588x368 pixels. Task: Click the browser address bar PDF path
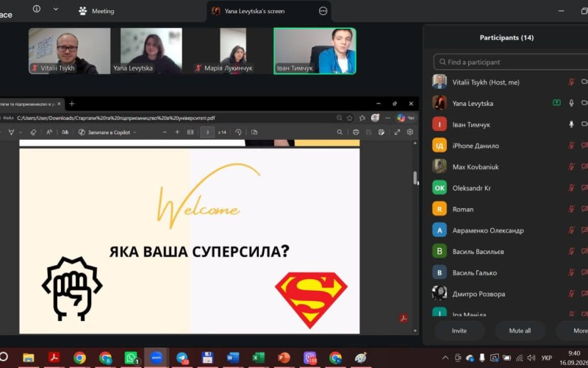pos(116,118)
